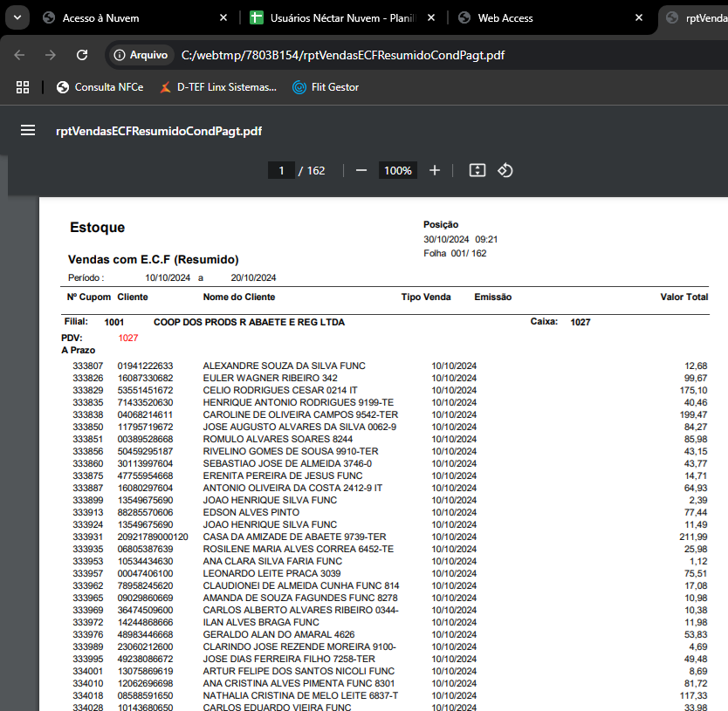Expand the tab search dropdown arrow

(17, 17)
